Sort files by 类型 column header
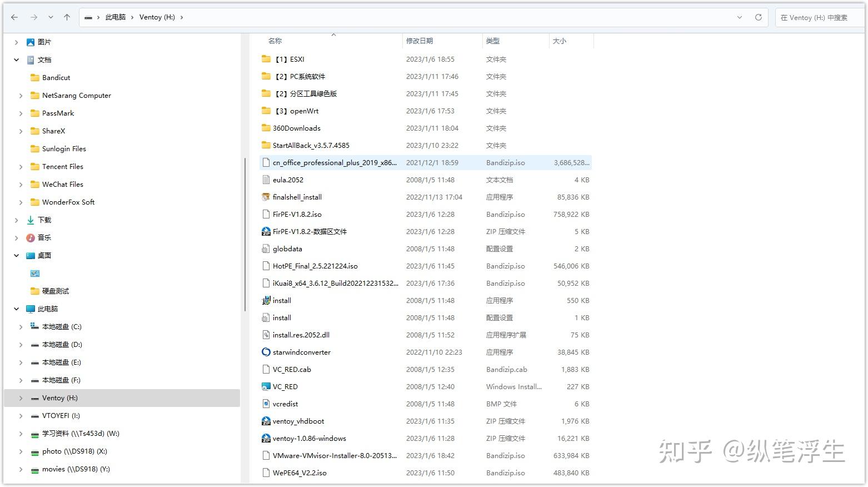The height and width of the screenshot is (487, 868). tap(493, 41)
